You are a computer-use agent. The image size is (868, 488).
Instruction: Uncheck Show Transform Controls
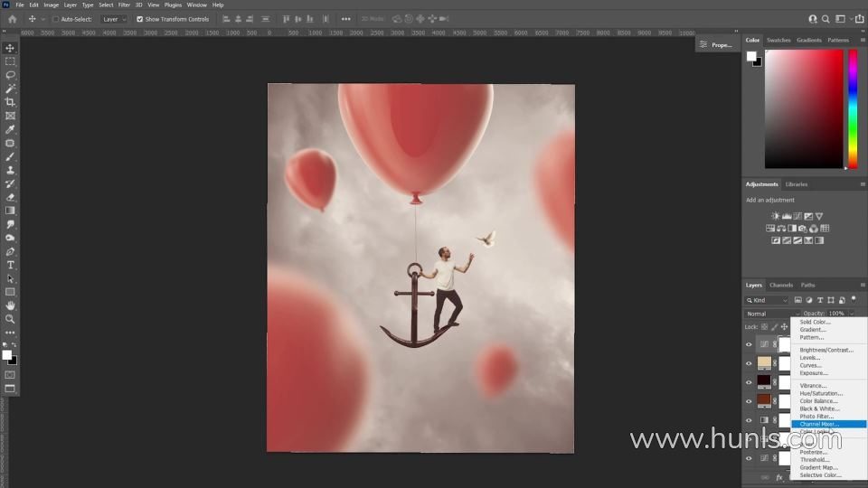click(x=139, y=19)
